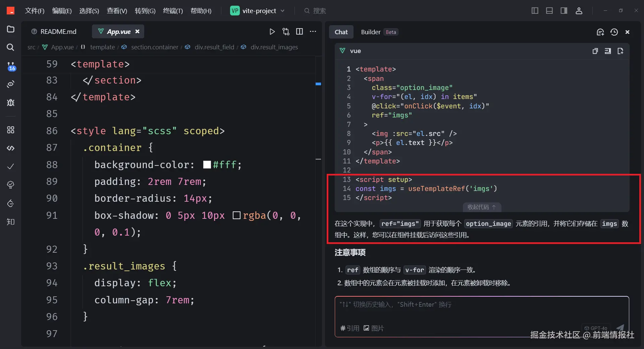Click the #fff color swatch
Screen dimensions: 644x349
click(207, 165)
